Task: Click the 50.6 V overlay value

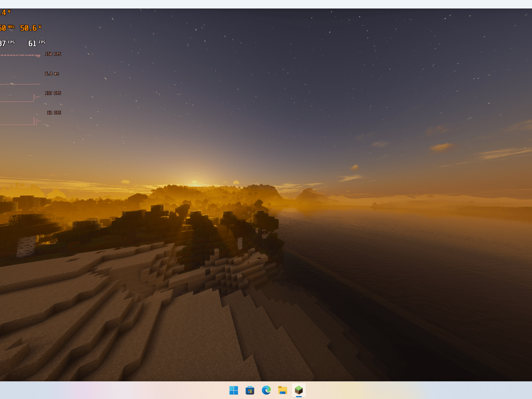Action: coord(30,28)
